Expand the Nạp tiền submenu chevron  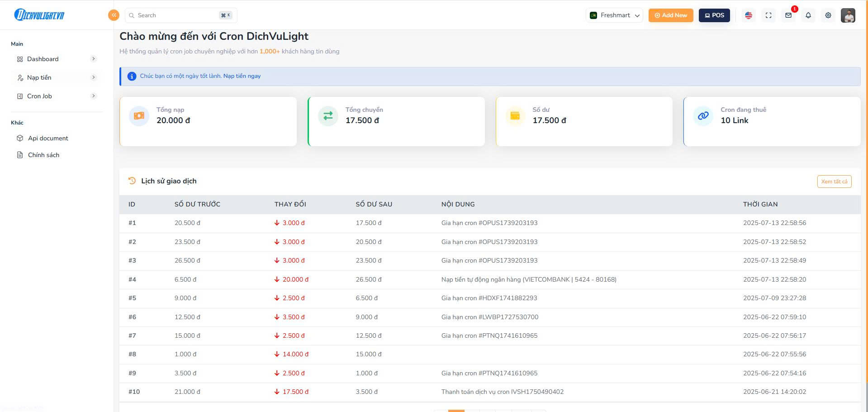[x=94, y=77]
